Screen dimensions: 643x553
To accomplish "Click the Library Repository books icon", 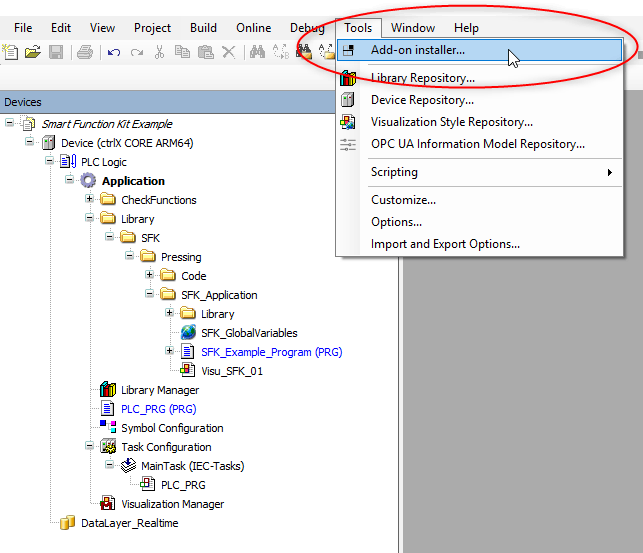I will (348, 78).
